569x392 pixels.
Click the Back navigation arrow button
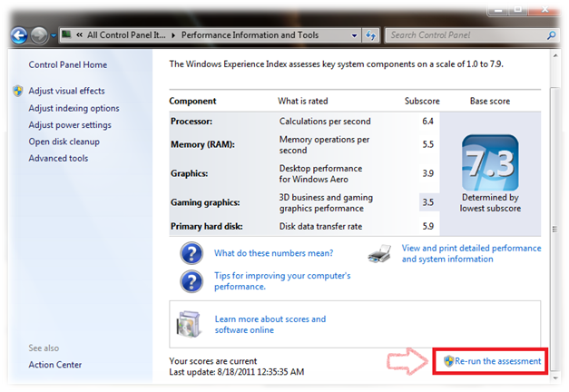click(19, 35)
